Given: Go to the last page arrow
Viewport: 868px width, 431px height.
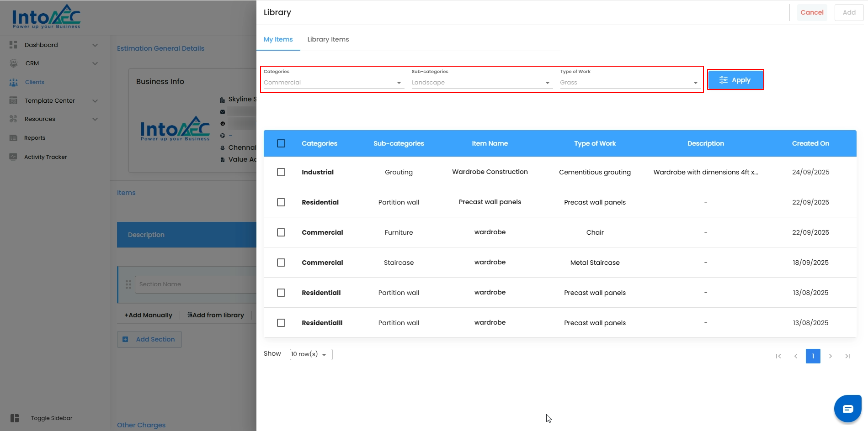Looking at the screenshot, I should coord(847,356).
